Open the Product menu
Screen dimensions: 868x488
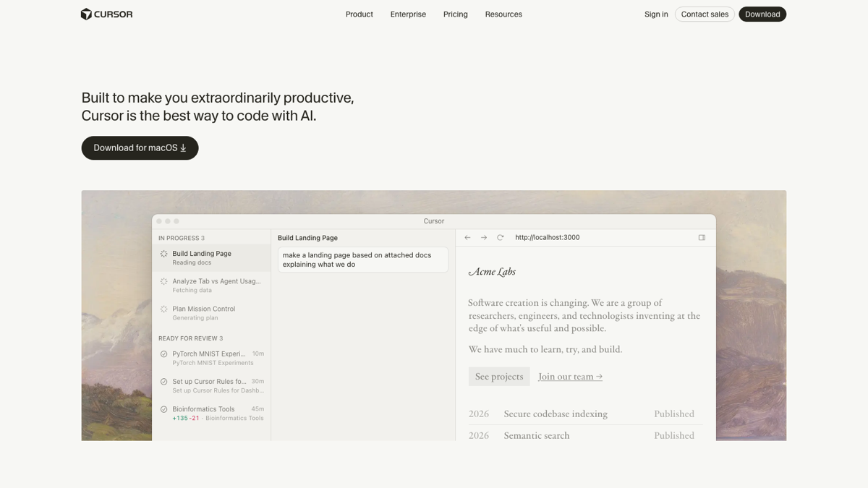[x=359, y=14]
